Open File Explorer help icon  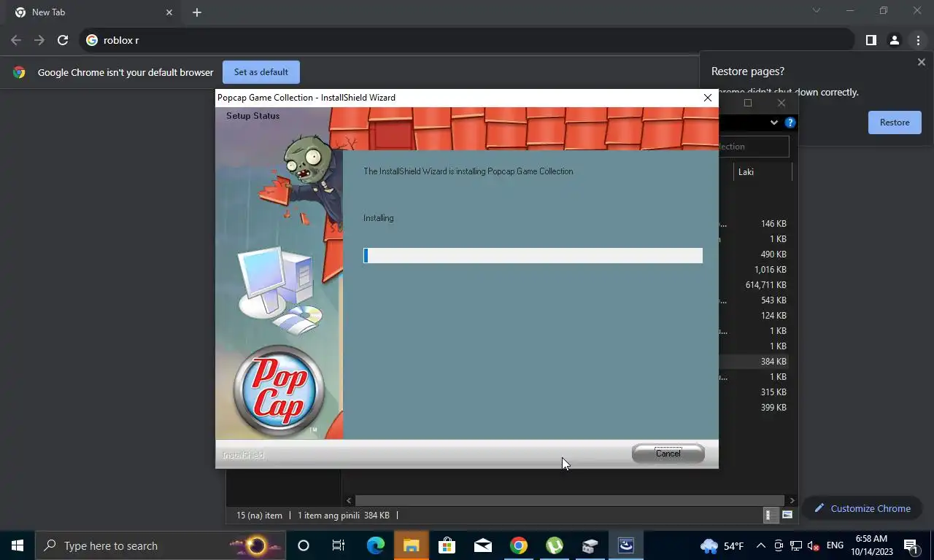(x=790, y=122)
